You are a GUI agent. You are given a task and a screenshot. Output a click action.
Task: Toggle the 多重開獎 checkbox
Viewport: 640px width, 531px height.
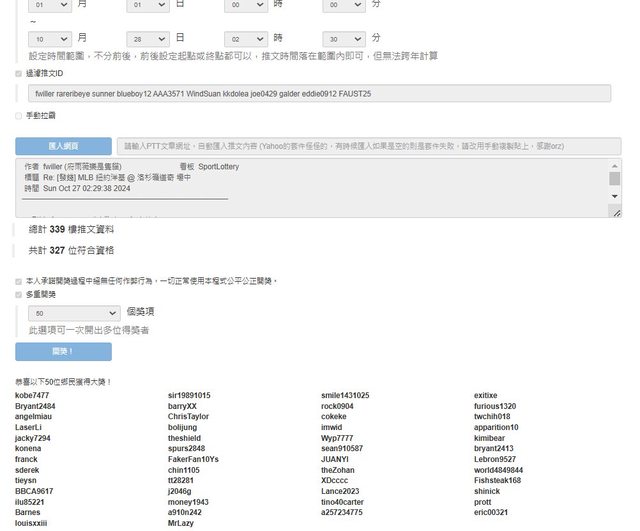click(x=19, y=295)
